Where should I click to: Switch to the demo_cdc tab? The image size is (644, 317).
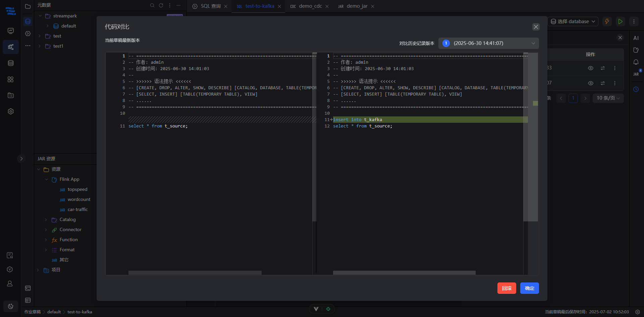click(x=310, y=6)
